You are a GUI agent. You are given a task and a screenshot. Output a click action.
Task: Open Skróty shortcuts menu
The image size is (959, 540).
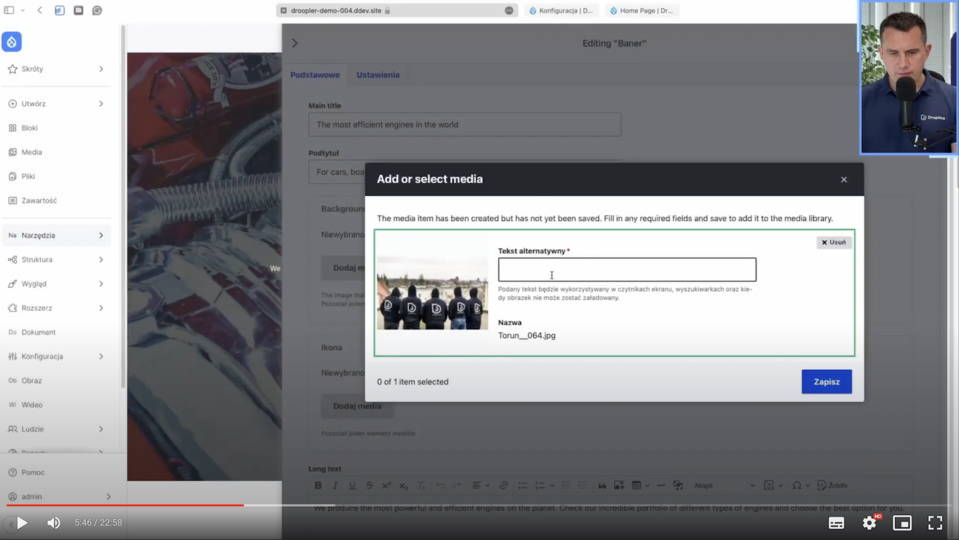[56, 69]
